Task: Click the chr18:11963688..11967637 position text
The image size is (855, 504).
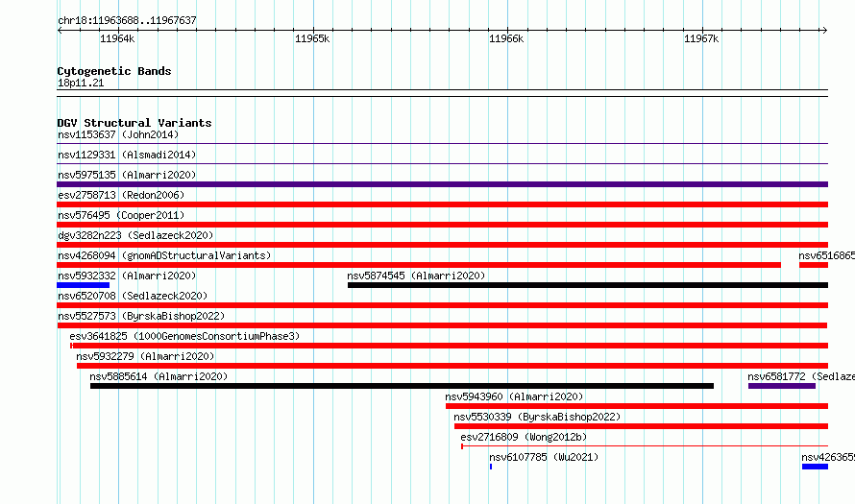Action: [127, 20]
